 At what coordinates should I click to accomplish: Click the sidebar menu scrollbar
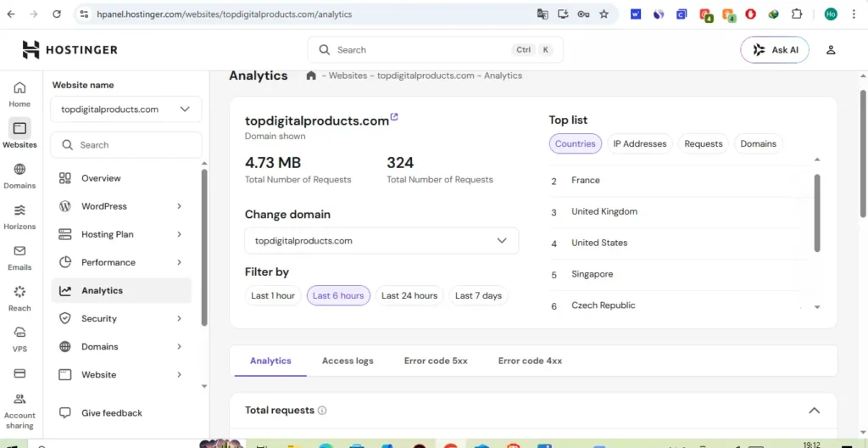pyautogui.click(x=204, y=247)
